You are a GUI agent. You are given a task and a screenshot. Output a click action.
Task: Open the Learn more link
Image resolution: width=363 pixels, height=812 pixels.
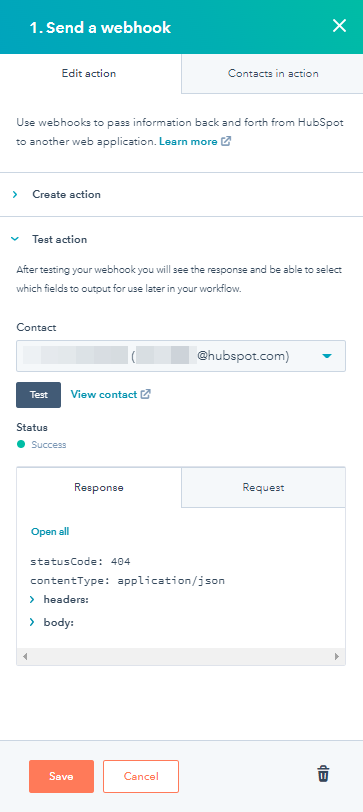tap(188, 141)
